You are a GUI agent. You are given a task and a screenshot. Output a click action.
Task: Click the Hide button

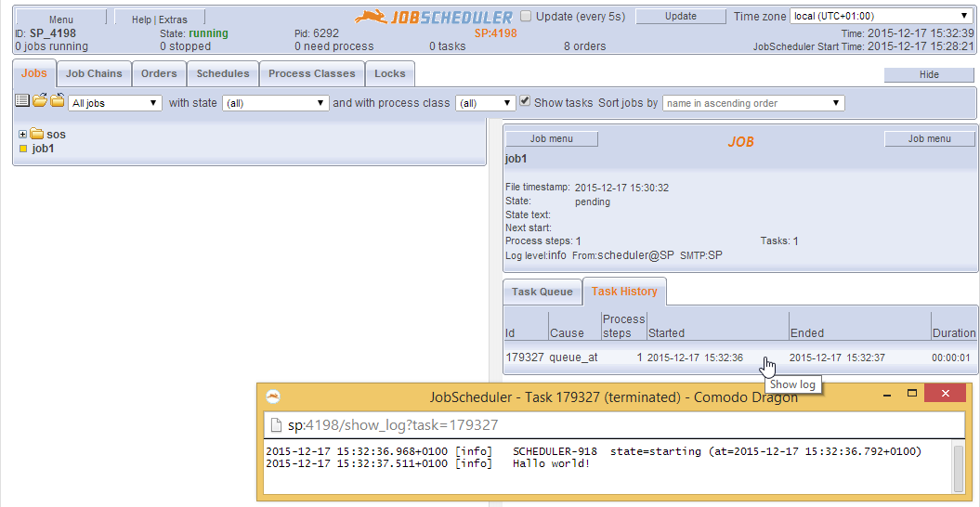pos(929,74)
